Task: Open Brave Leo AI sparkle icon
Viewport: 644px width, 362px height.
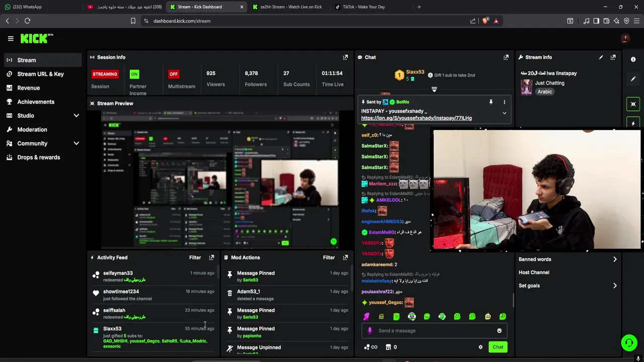Action: 616,21
